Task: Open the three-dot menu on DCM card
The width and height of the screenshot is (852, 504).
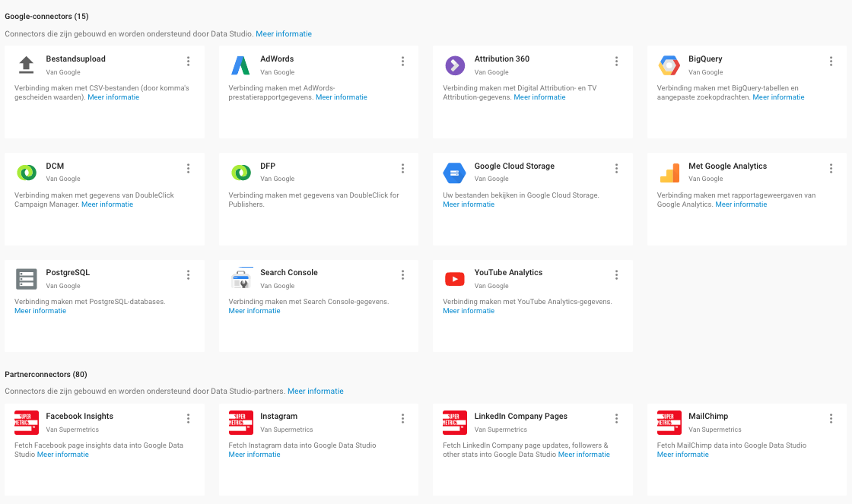Action: [x=189, y=168]
